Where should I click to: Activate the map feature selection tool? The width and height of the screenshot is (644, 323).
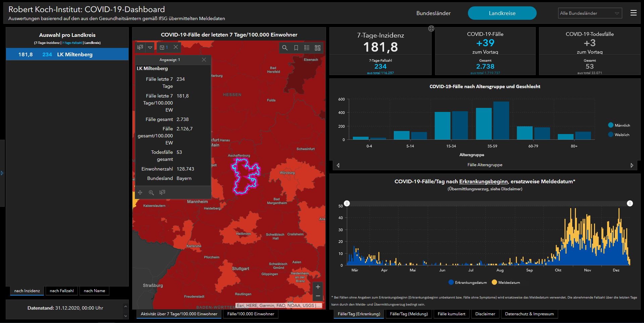[x=140, y=47]
